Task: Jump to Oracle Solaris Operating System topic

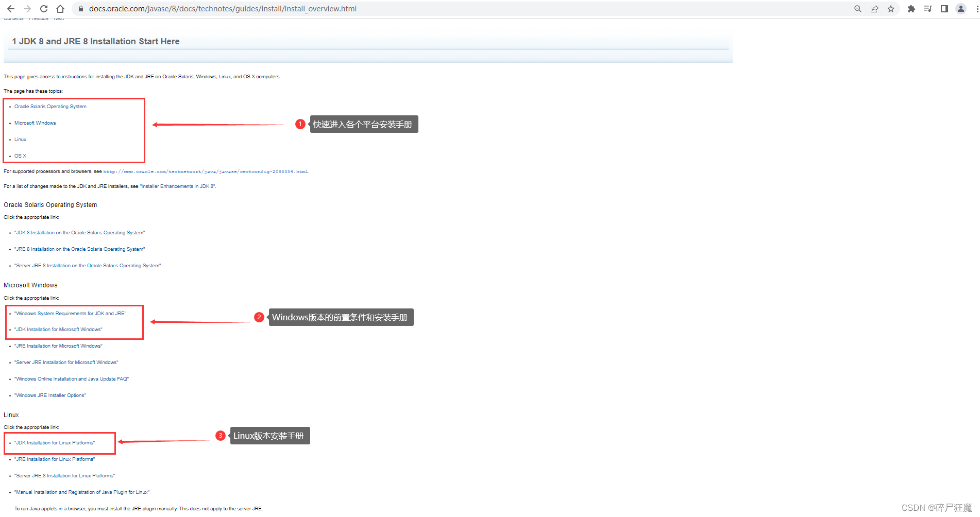Action: tap(50, 107)
